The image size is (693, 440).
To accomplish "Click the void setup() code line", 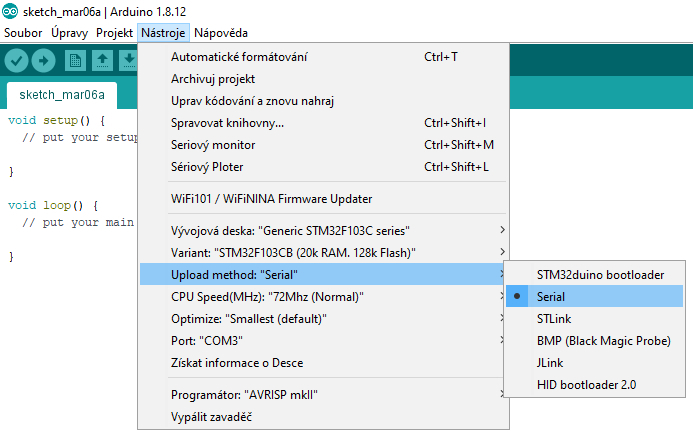I will click(x=57, y=121).
